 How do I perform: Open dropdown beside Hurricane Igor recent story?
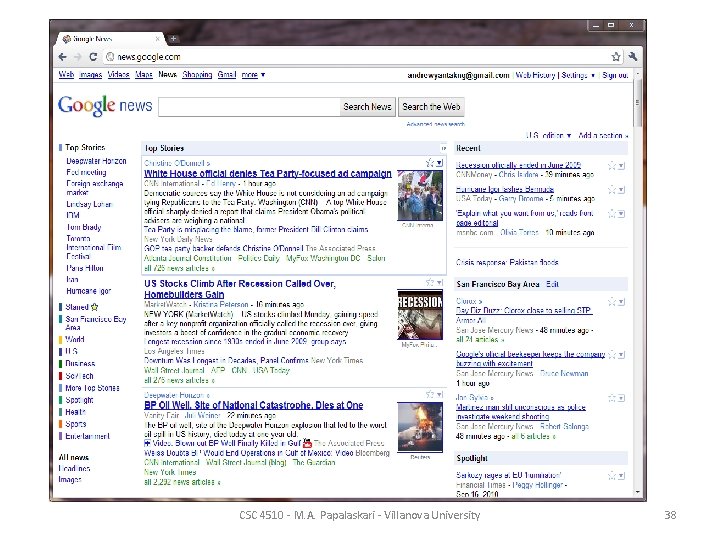[x=621, y=189]
